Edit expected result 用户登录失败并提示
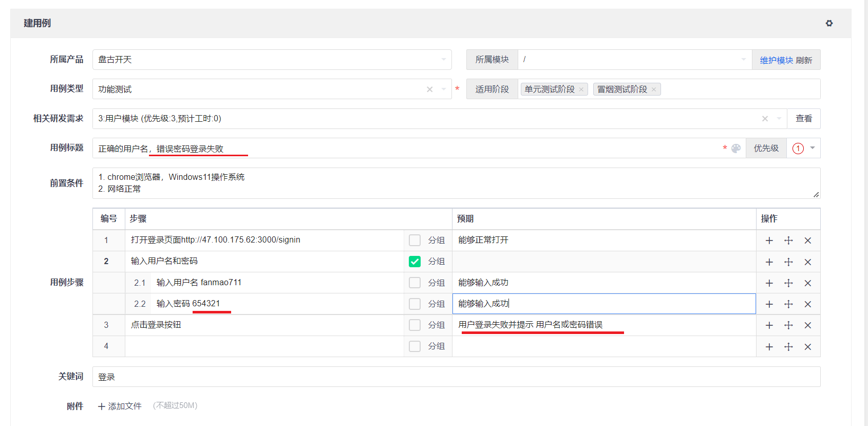Image resolution: width=868 pixels, height=426 pixels. click(604, 325)
